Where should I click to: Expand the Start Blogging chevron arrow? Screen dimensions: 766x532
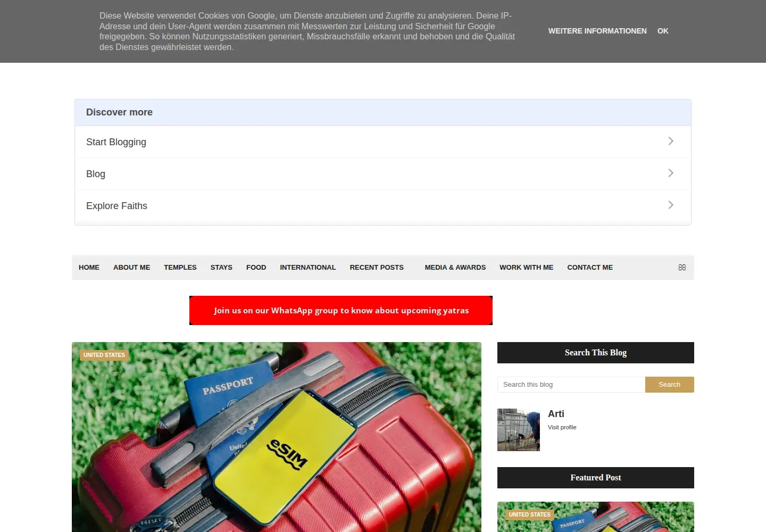[x=671, y=141]
